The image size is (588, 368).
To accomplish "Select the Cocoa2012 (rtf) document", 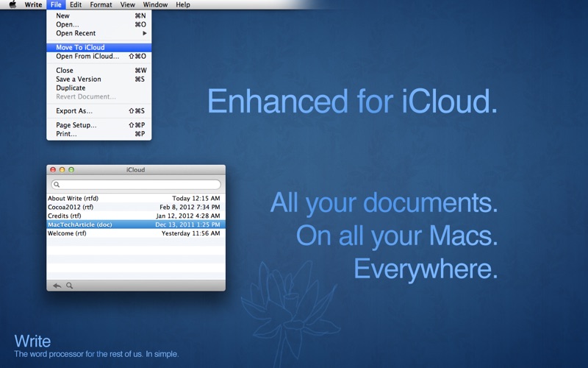I will coord(136,207).
